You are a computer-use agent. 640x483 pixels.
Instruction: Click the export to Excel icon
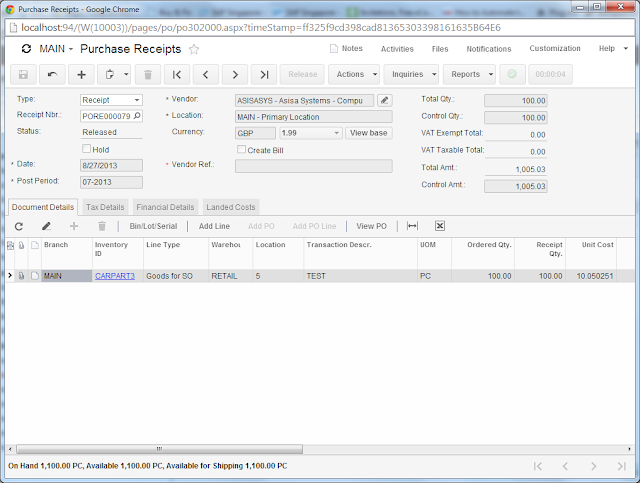440,226
